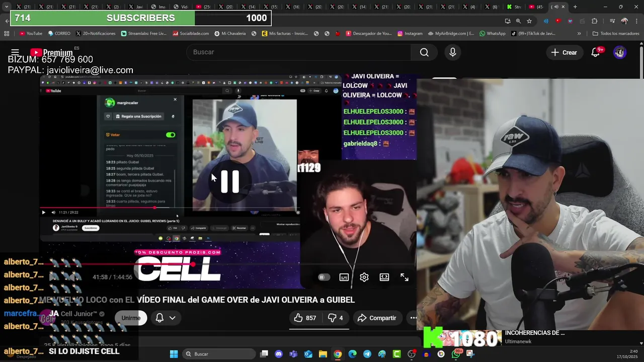The height and width of the screenshot is (362, 644).
Task: Open Snipping Tool from the taskbar
Action: pyautogui.click(x=470, y=354)
